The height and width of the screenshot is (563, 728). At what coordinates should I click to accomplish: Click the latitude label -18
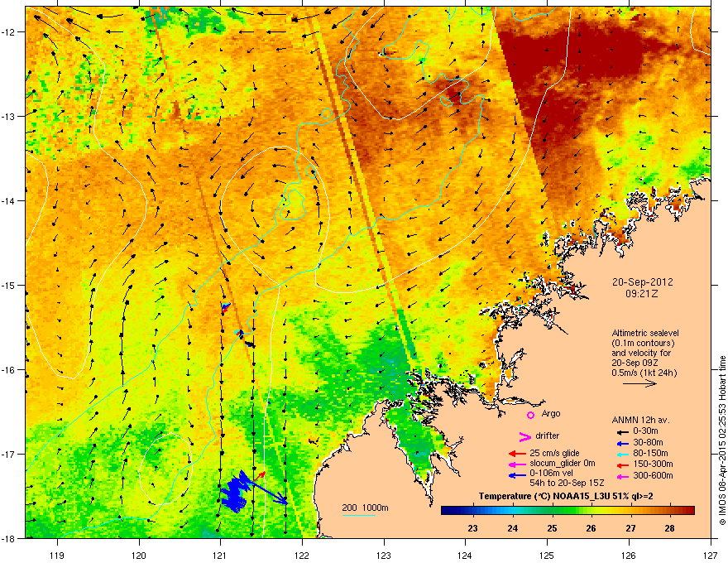click(8, 538)
